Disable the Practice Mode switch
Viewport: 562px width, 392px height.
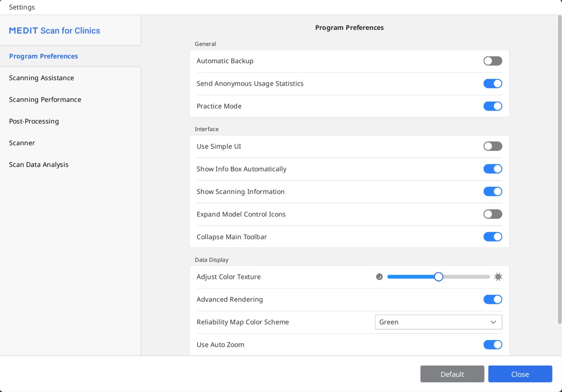pos(492,106)
